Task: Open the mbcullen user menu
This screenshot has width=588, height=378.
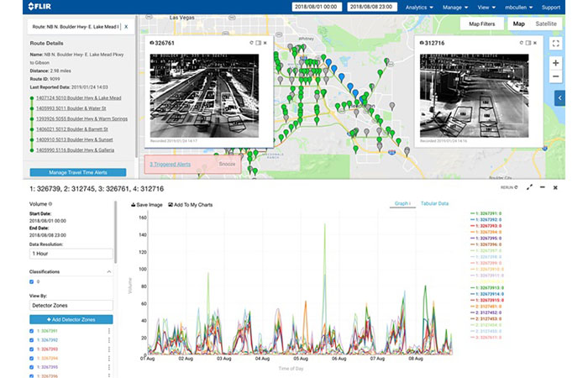Action: pos(518,7)
